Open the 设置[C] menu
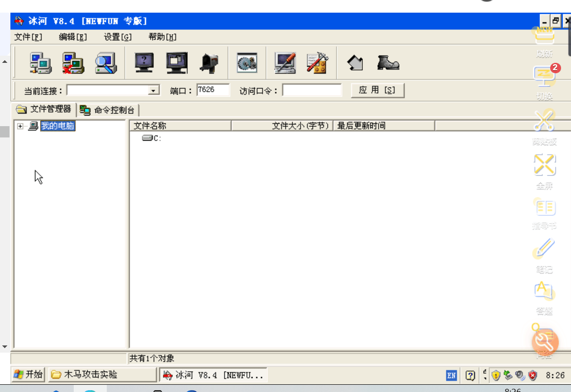 (118, 37)
